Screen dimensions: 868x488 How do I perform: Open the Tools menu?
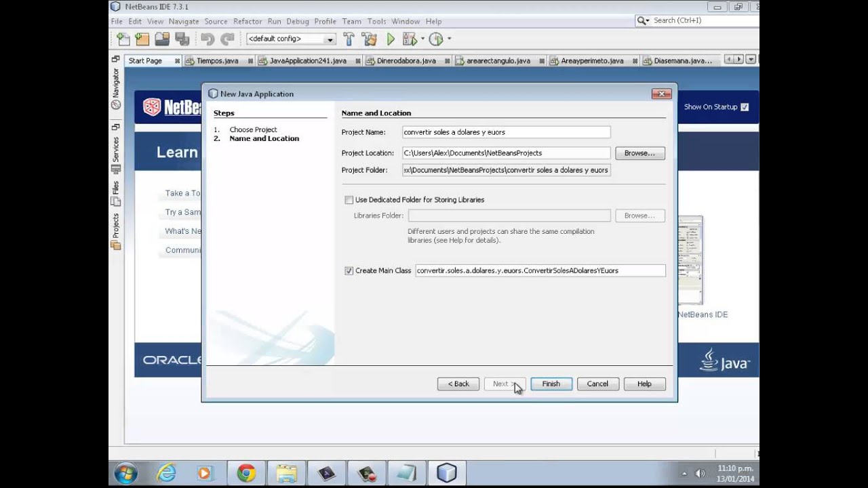coord(376,22)
